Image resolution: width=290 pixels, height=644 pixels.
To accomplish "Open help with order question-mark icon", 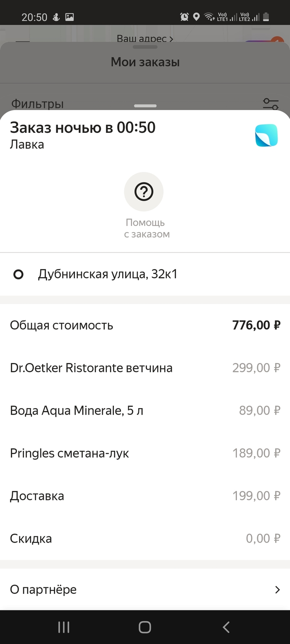I will point(144,192).
